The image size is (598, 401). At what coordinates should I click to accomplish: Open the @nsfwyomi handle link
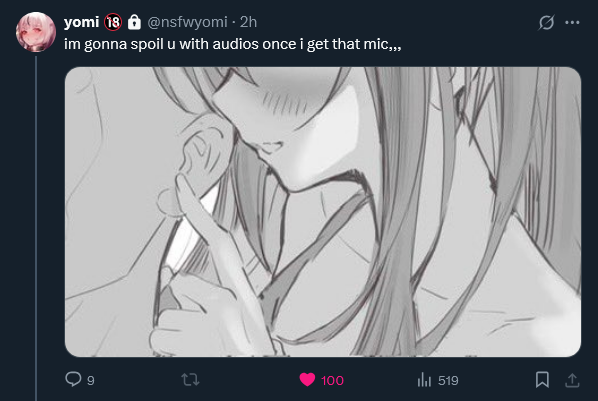point(187,22)
